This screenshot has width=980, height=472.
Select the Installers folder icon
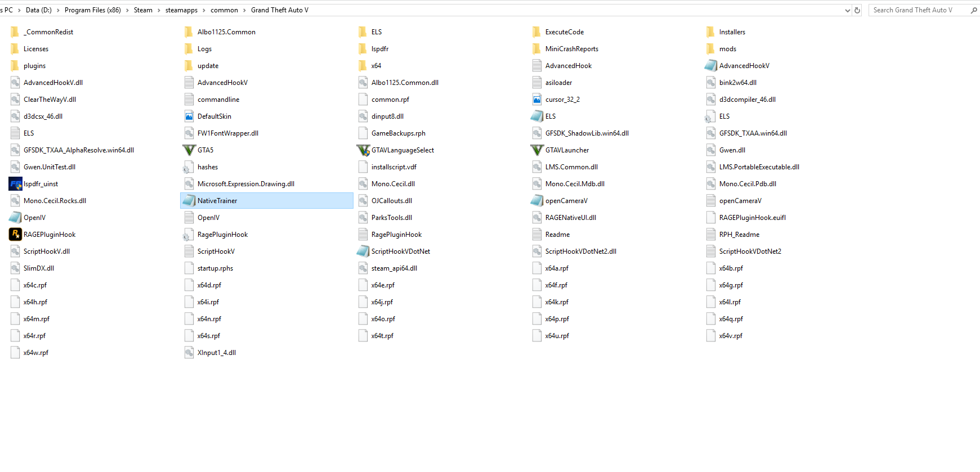711,32
